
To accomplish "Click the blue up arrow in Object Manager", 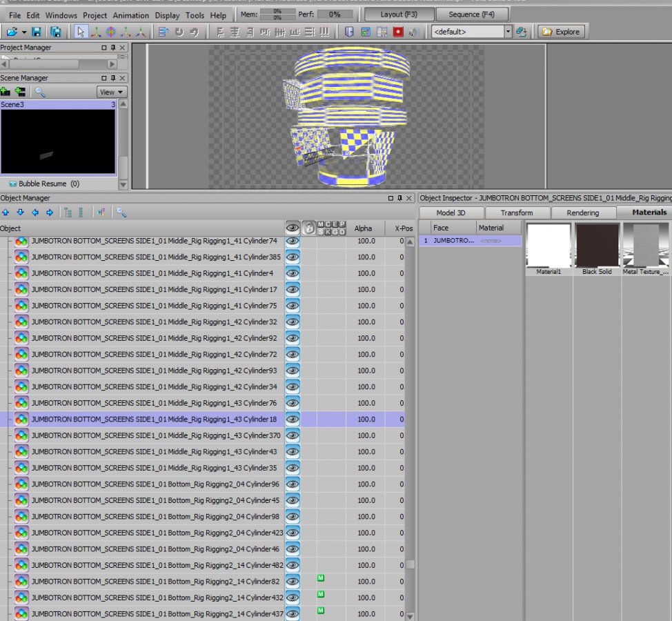I will click(x=6, y=213).
